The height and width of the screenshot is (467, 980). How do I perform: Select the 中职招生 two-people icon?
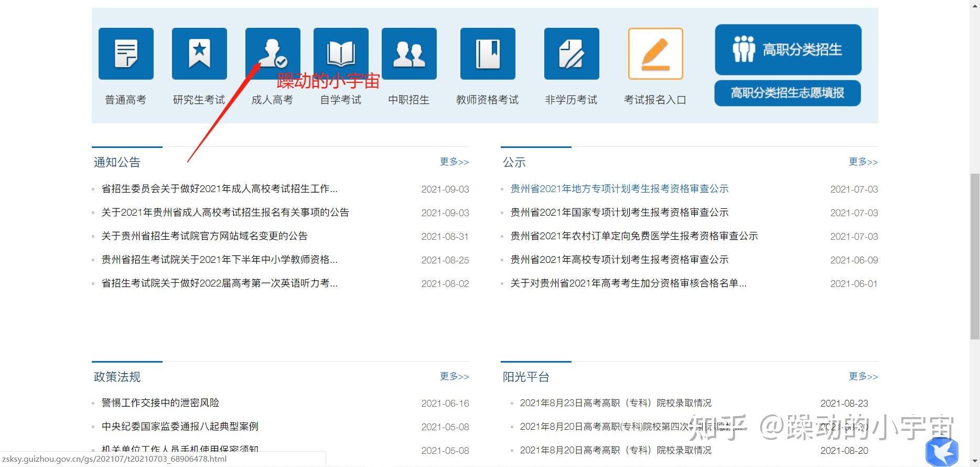409,54
